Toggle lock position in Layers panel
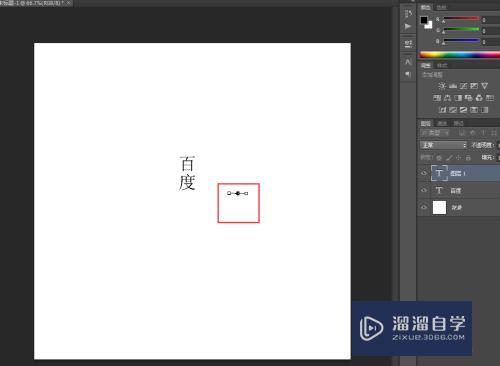The height and width of the screenshot is (366, 500). [459, 158]
